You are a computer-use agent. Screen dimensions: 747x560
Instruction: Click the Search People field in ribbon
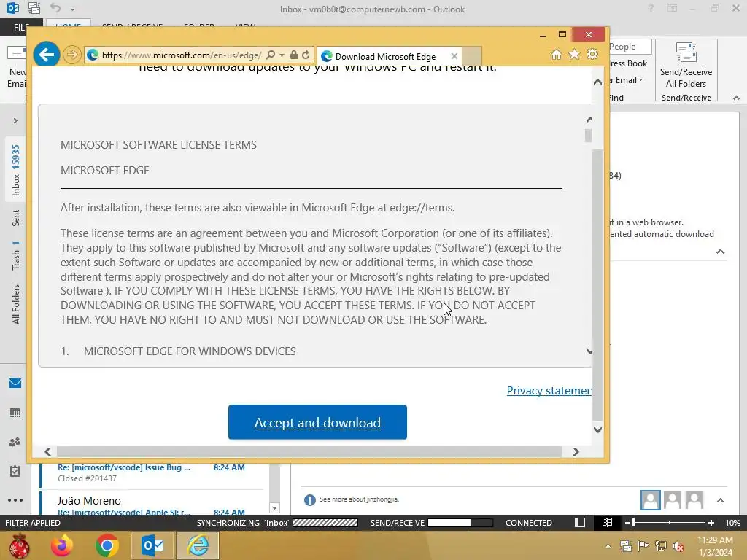click(x=630, y=47)
